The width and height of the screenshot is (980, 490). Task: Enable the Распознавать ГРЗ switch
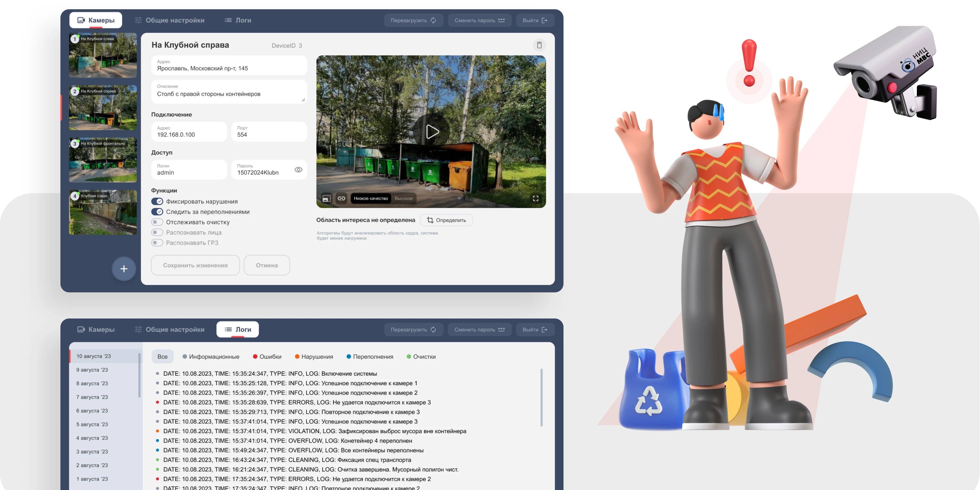(157, 242)
